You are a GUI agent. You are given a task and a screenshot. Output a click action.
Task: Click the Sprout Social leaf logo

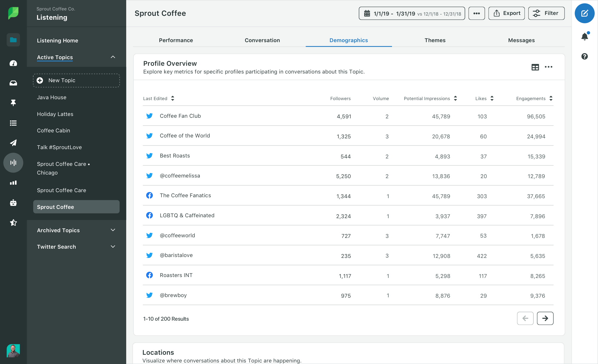[x=13, y=13]
